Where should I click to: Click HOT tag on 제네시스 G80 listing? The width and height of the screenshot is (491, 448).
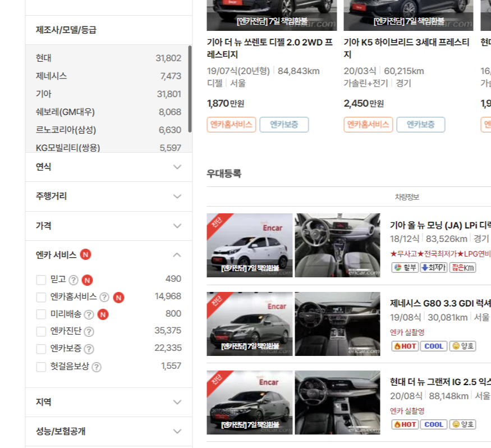[405, 346]
